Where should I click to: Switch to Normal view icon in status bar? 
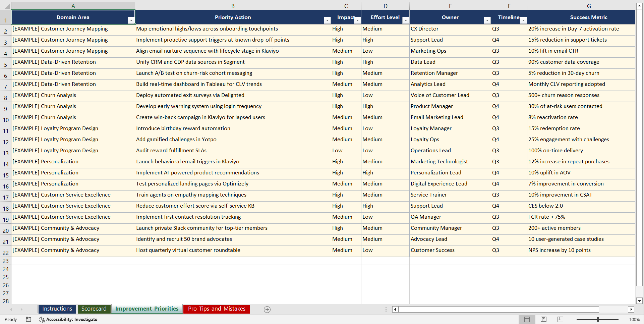pyautogui.click(x=527, y=319)
